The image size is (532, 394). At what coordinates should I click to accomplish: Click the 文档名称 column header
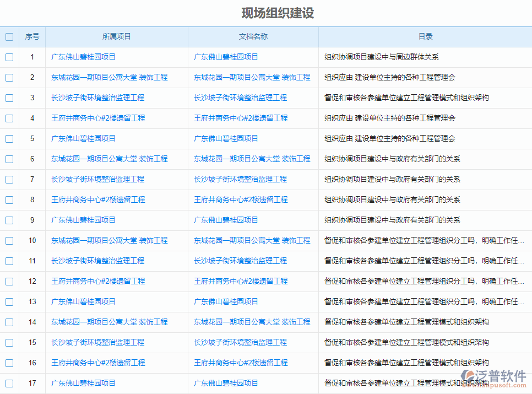tap(252, 36)
